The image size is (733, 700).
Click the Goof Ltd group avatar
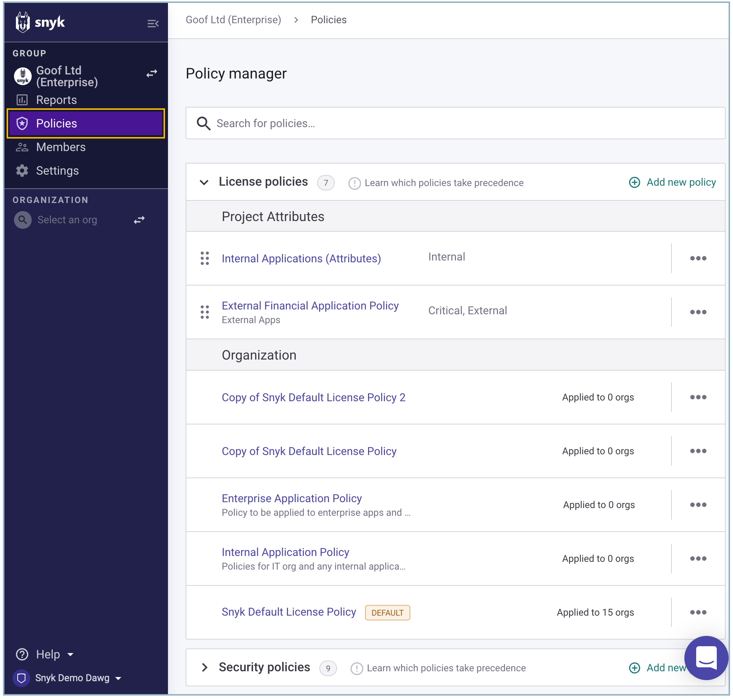(x=23, y=76)
